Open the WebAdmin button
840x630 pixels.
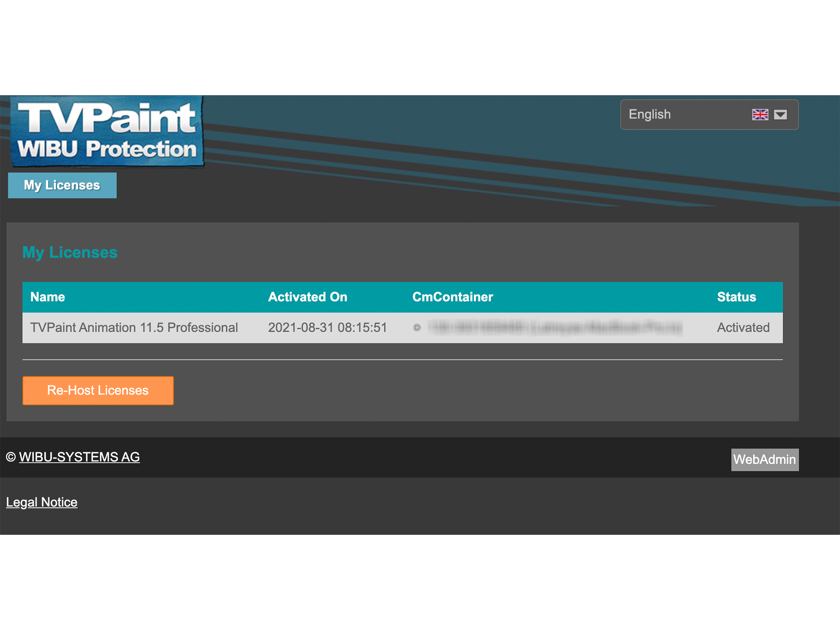point(765,460)
